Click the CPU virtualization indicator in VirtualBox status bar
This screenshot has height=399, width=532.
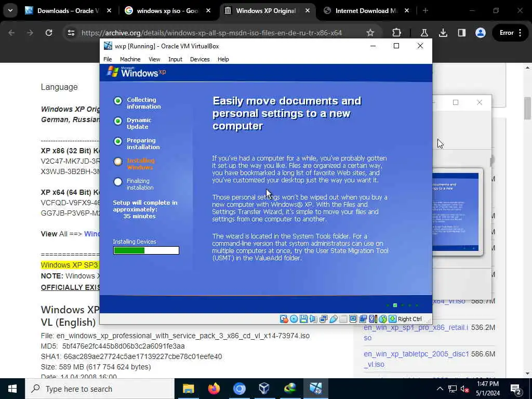coord(373,319)
